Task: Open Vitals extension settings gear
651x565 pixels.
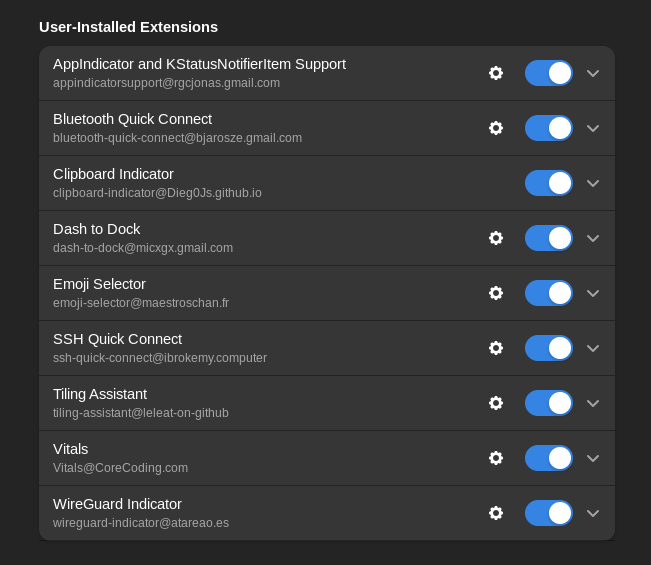Action: pos(496,458)
